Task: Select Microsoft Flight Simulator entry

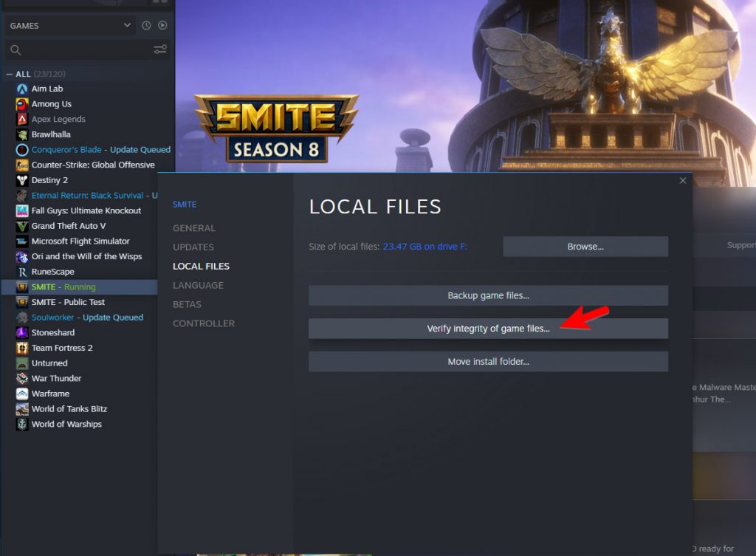Action: coord(80,241)
